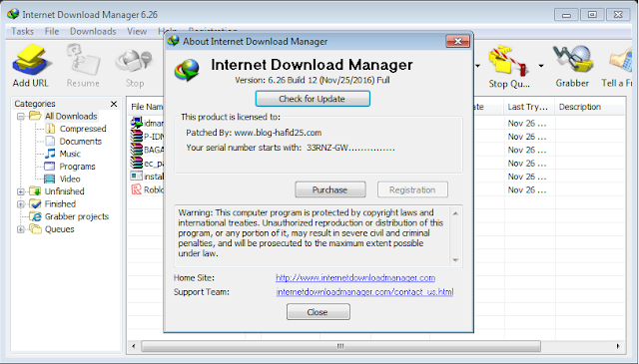Open the Downloads menu

(x=93, y=31)
